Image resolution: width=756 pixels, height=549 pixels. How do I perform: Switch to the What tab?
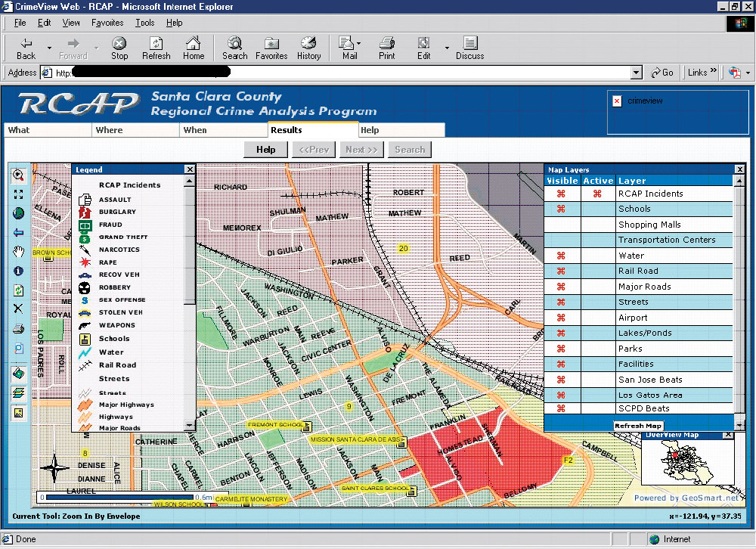coord(48,130)
